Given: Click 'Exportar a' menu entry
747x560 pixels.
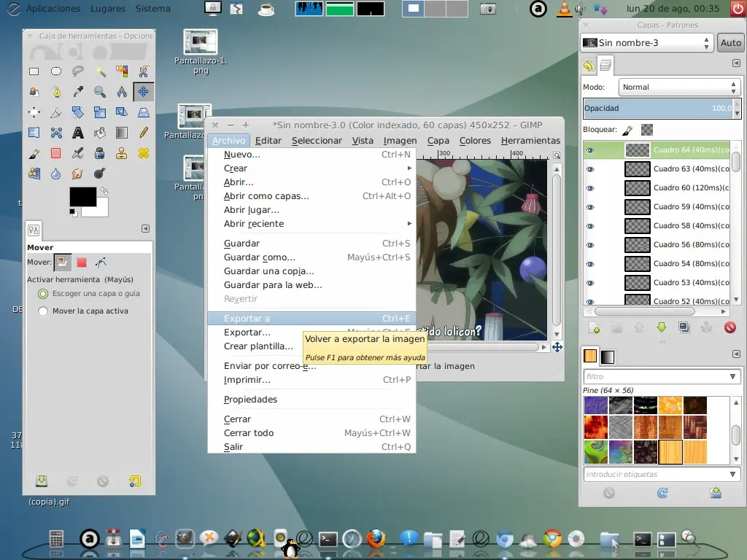Looking at the screenshot, I should click(x=247, y=319).
